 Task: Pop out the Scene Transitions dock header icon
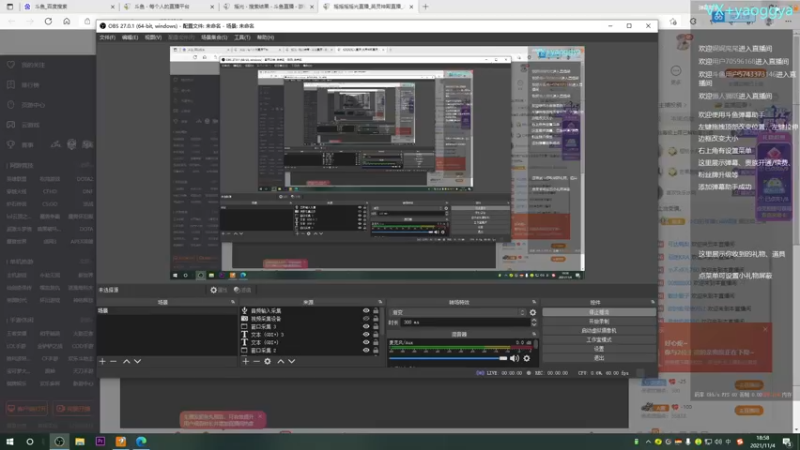point(534,302)
